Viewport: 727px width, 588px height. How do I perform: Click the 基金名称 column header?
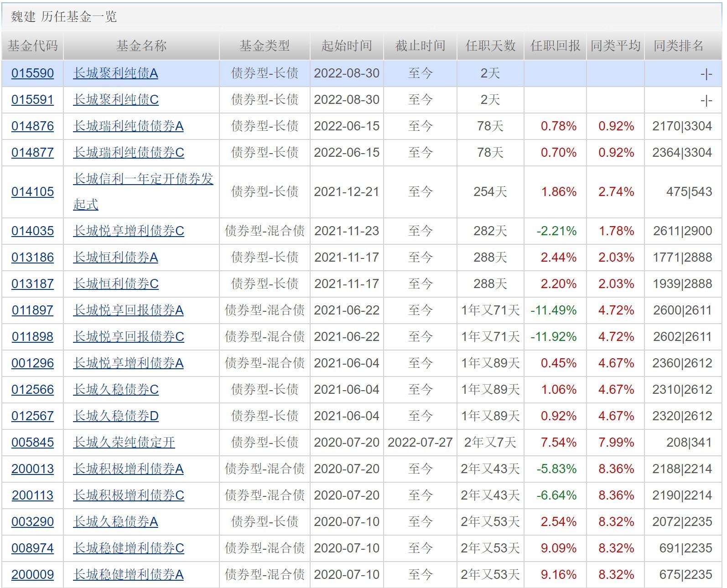click(x=141, y=46)
